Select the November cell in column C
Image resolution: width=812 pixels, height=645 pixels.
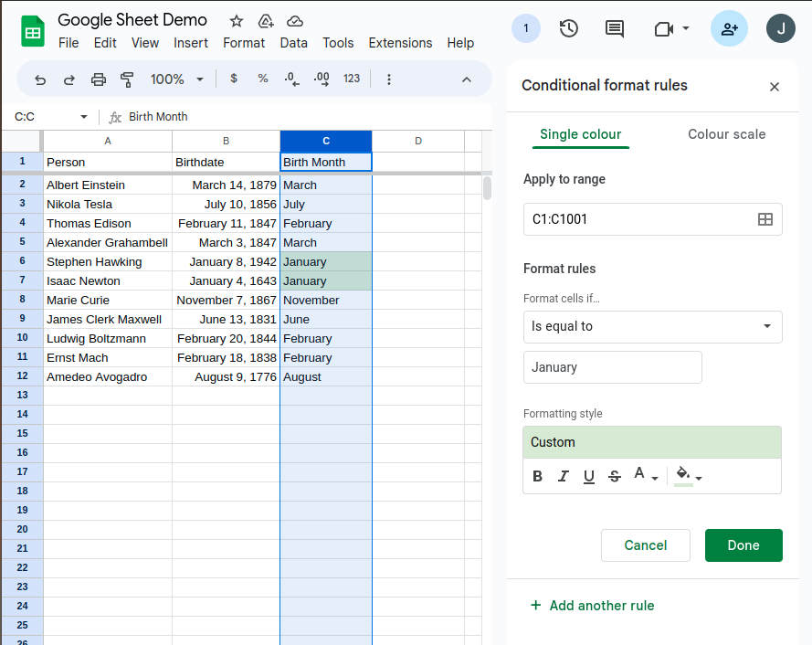(326, 300)
